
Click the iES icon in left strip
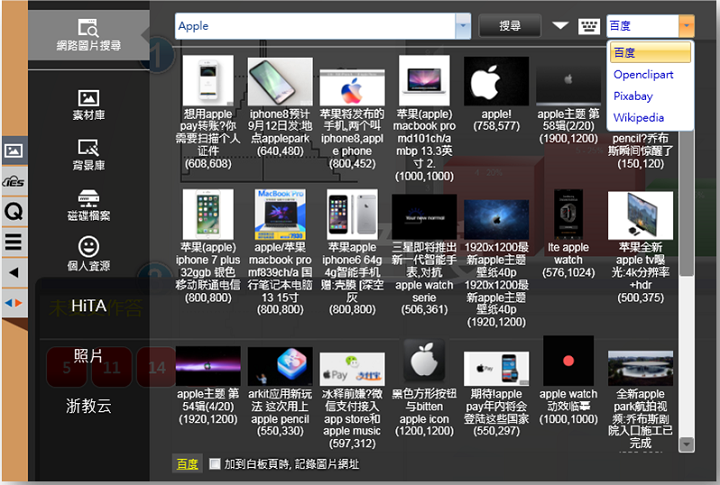pyautogui.click(x=14, y=181)
